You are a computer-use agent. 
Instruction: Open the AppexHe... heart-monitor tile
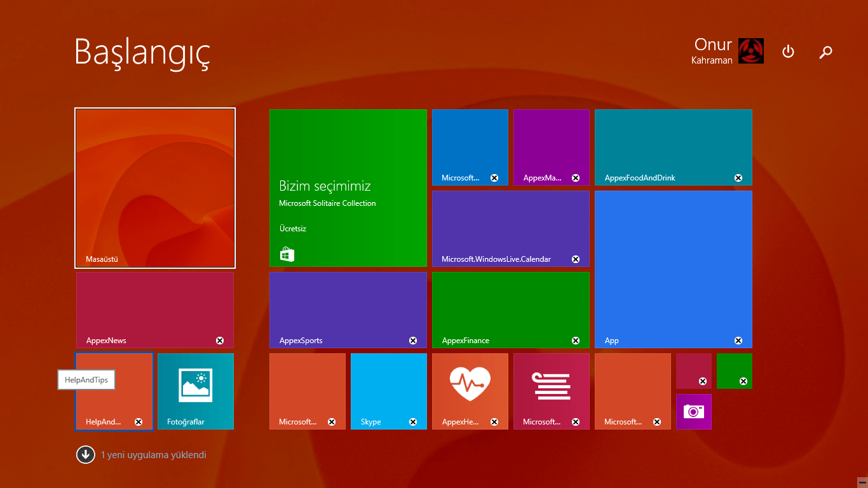tap(470, 391)
